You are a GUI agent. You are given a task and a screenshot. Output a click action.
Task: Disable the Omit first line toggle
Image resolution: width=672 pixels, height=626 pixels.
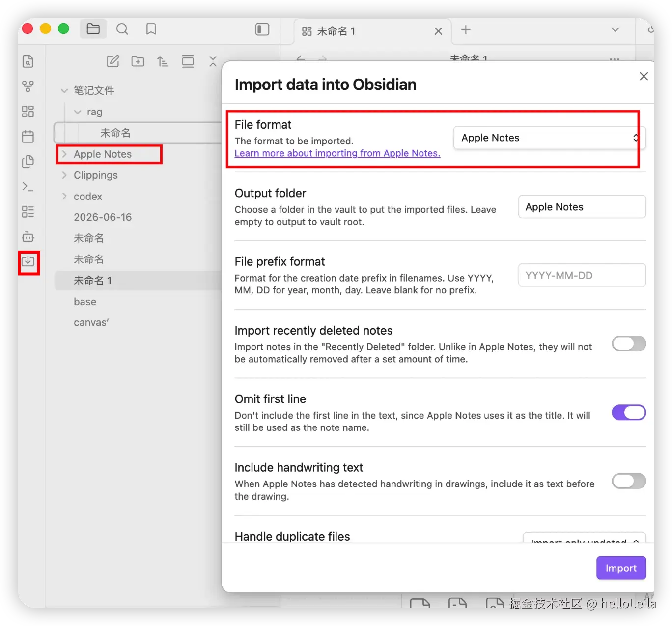(629, 412)
